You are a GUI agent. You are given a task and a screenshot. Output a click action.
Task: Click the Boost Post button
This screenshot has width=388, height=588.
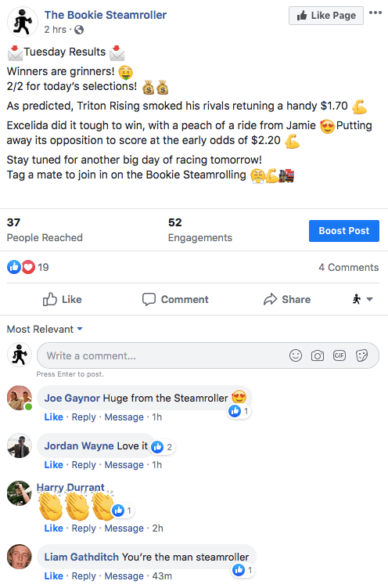(344, 231)
